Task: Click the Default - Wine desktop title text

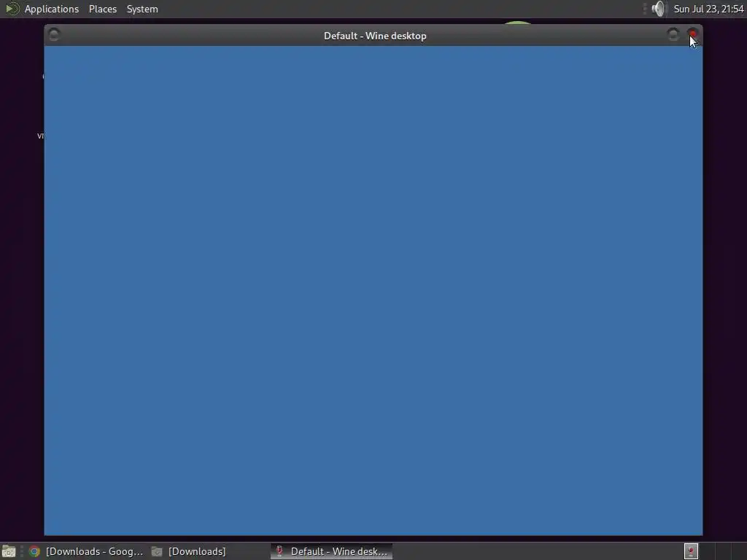Action: click(x=375, y=36)
